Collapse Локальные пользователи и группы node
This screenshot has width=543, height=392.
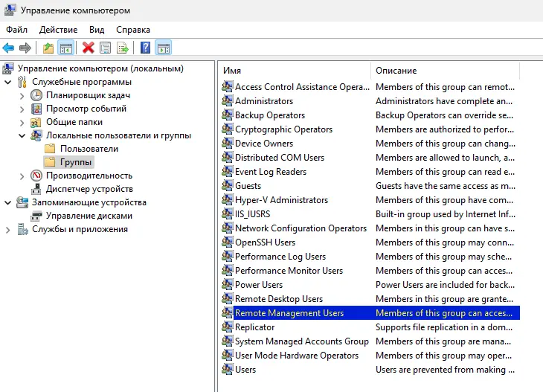[22, 135]
